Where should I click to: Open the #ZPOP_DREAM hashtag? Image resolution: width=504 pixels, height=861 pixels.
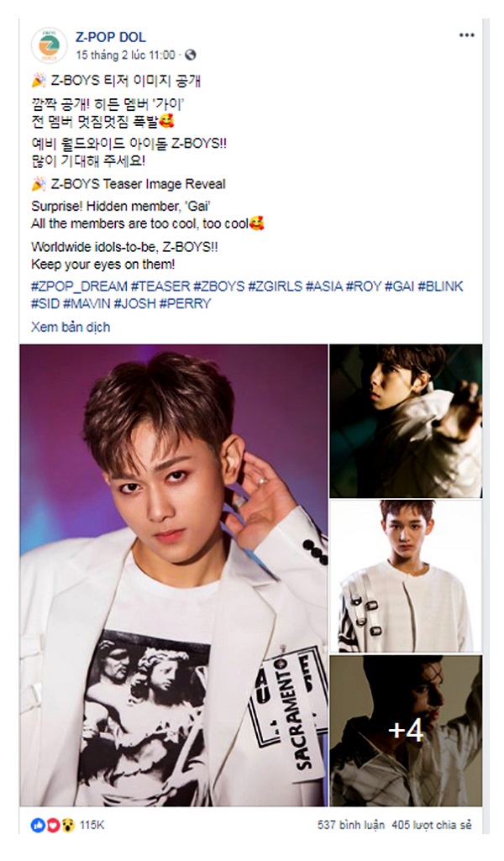tap(79, 286)
